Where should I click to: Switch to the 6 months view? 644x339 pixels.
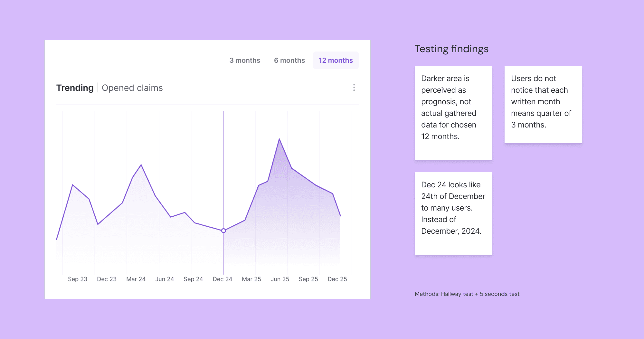289,60
